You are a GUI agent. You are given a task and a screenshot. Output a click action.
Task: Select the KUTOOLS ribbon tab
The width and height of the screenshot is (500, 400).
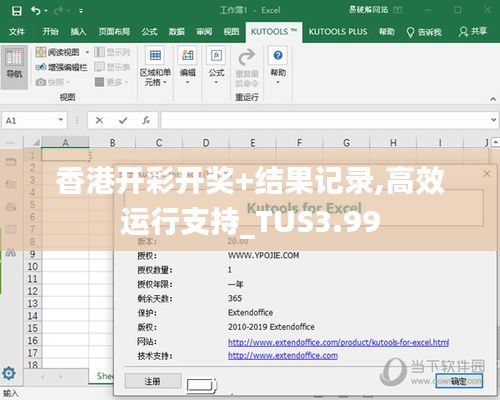click(274, 32)
